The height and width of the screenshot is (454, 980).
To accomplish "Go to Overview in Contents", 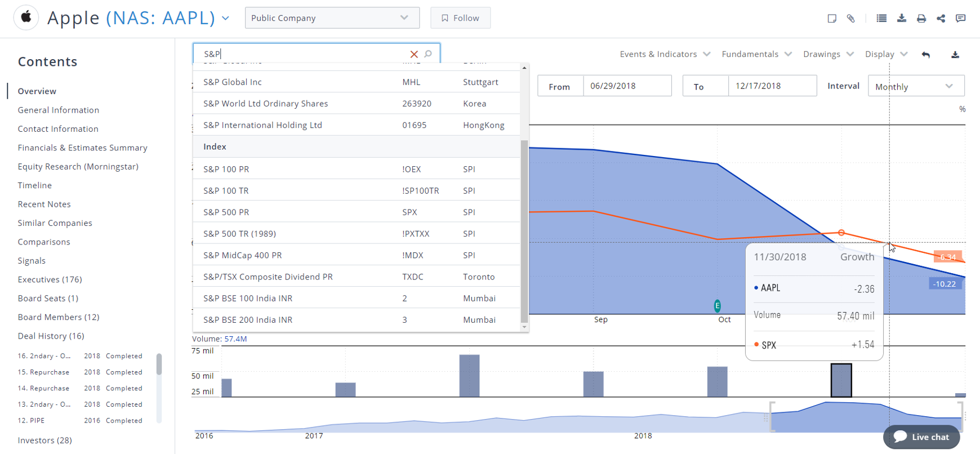I will coord(37,91).
